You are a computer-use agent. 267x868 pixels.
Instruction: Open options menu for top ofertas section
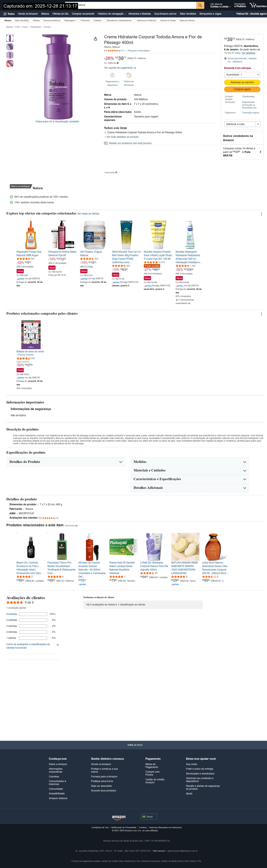pyautogui.click(x=261, y=214)
